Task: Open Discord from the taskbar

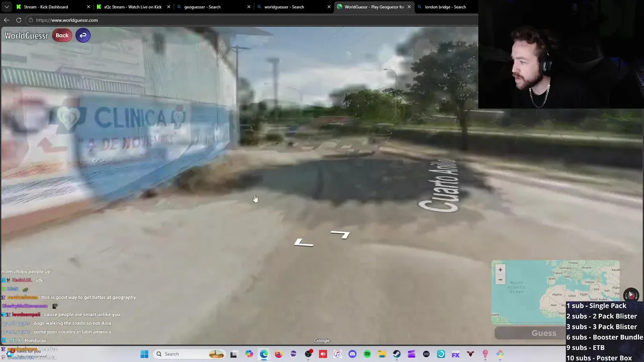Action: 352,354
